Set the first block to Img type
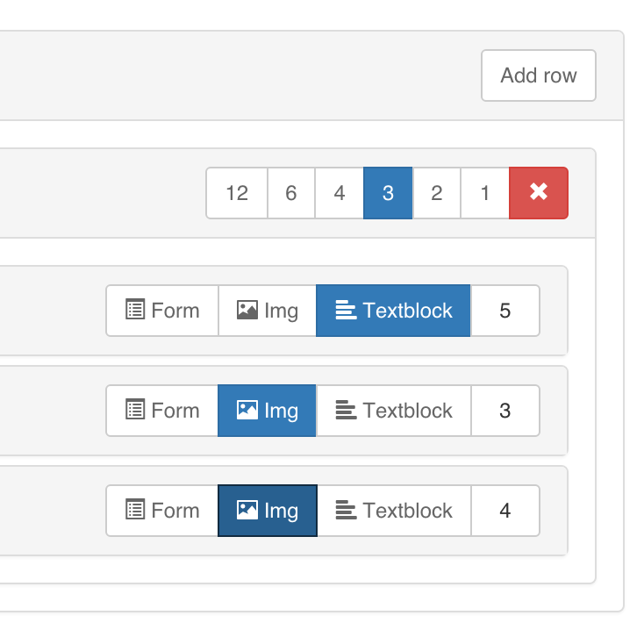 click(x=268, y=311)
